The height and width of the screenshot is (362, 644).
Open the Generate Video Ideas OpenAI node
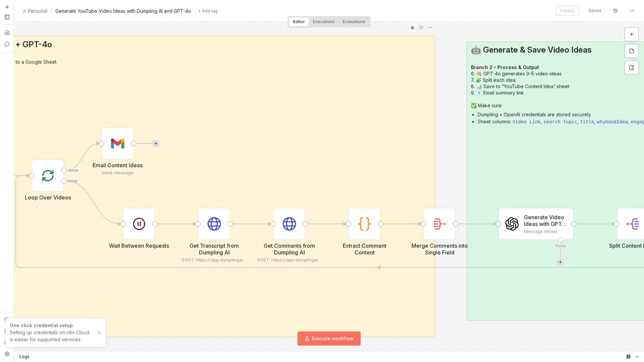tap(536, 224)
